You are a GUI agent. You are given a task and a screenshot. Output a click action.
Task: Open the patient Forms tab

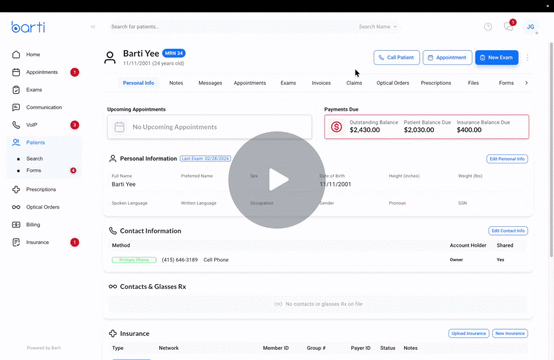(506, 83)
